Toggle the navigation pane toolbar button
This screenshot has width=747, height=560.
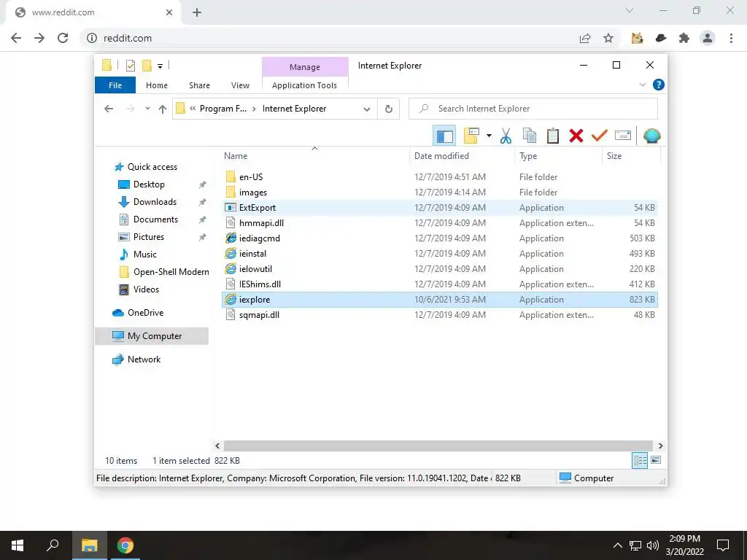(444, 136)
